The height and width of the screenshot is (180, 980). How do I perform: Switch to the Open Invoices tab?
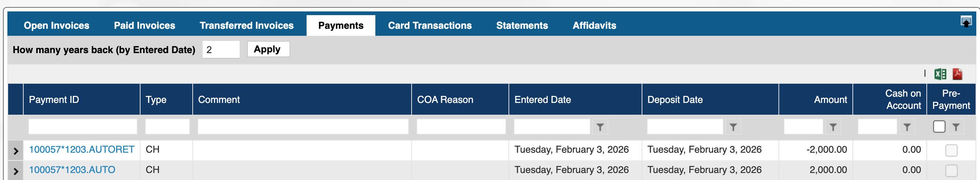click(x=56, y=25)
